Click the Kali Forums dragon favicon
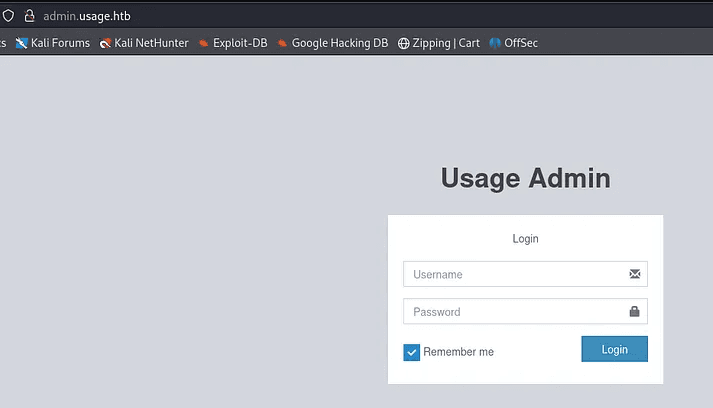Viewport: 713px width, 408px height. [x=22, y=43]
